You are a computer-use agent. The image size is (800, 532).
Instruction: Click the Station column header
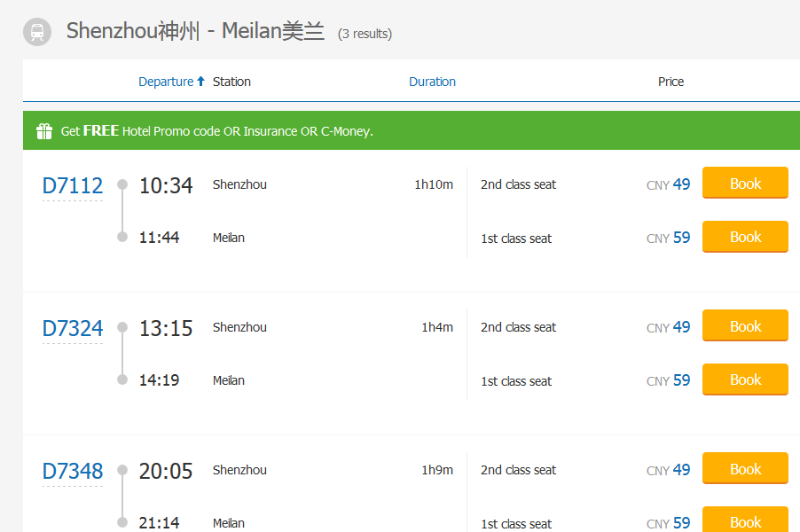point(231,82)
